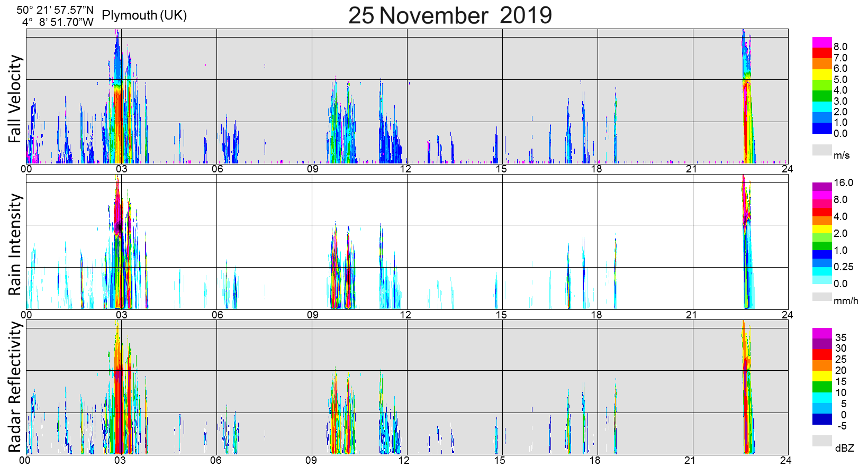Image resolution: width=868 pixels, height=476 pixels.
Task: Pick the purple swatch beside 16.0 in Rain legend
Action: point(822,187)
